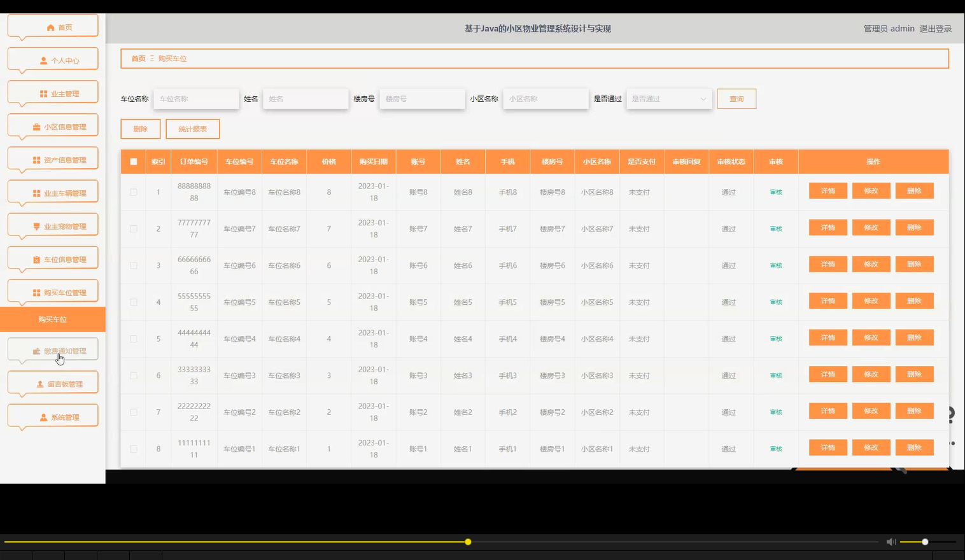Go to 首页 in the breadcrumb

pos(139,59)
